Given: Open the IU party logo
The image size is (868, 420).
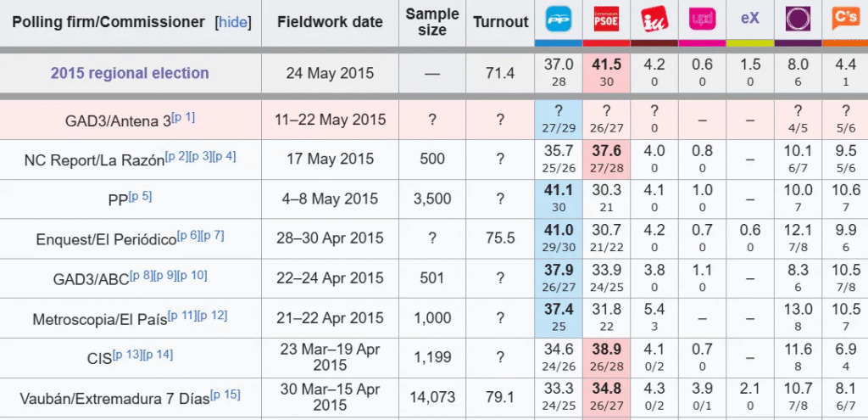Looking at the screenshot, I should click(654, 17).
